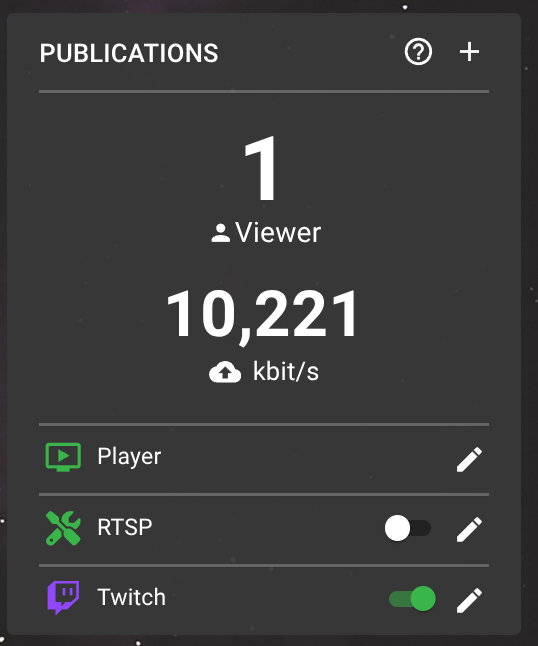Open the help question mark icon
Screen dimensions: 538x646
[x=418, y=52]
